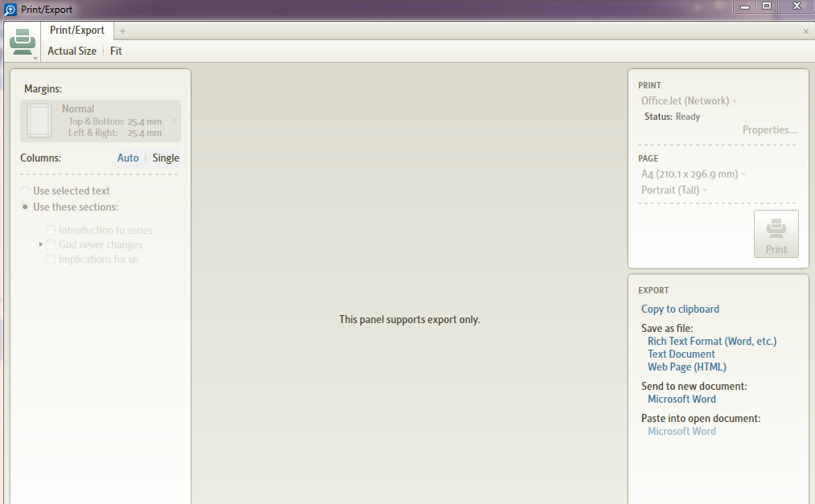Open Portrait (Tall) orientation dropdown
Viewport: 815px width, 504px height.
pos(674,190)
